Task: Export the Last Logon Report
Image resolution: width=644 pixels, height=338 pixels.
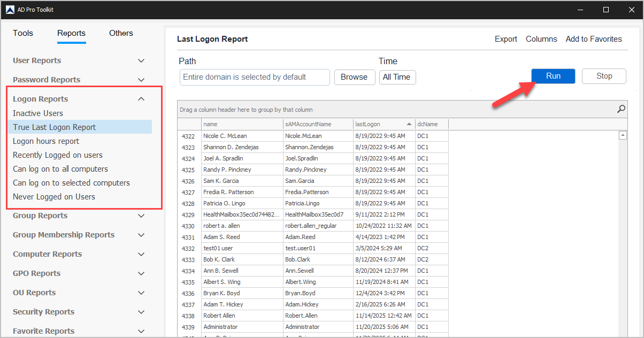Action: coord(505,39)
